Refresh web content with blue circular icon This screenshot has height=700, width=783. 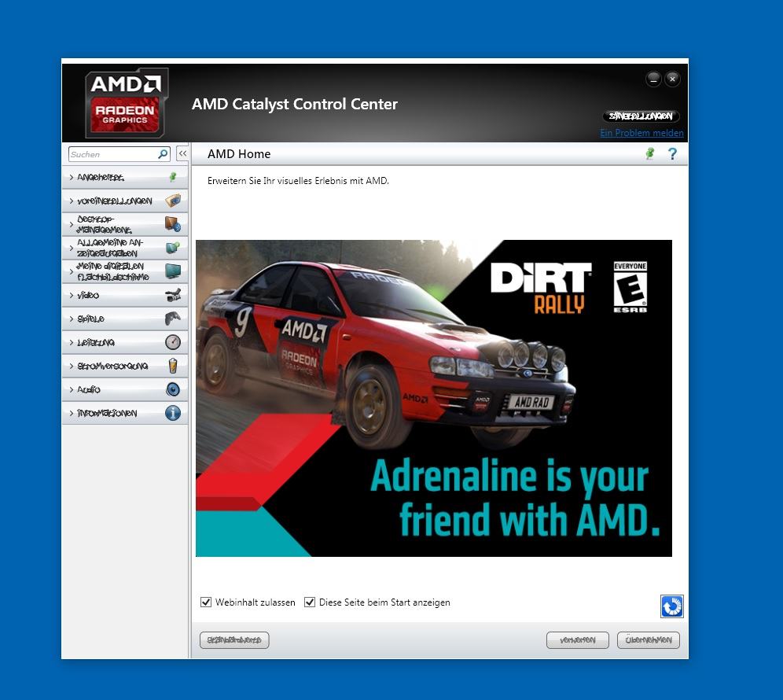pos(671,606)
